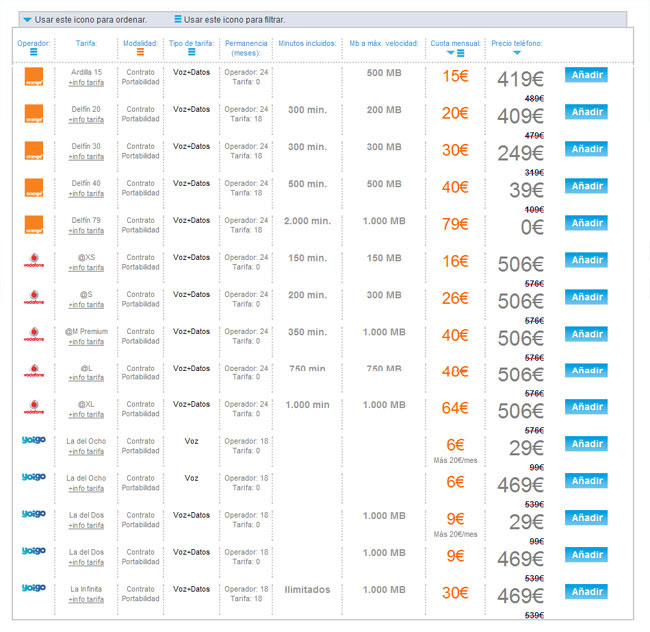Add the Ardilla 15 tariff with Añadir
This screenshot has width=650, height=632.
pos(586,75)
